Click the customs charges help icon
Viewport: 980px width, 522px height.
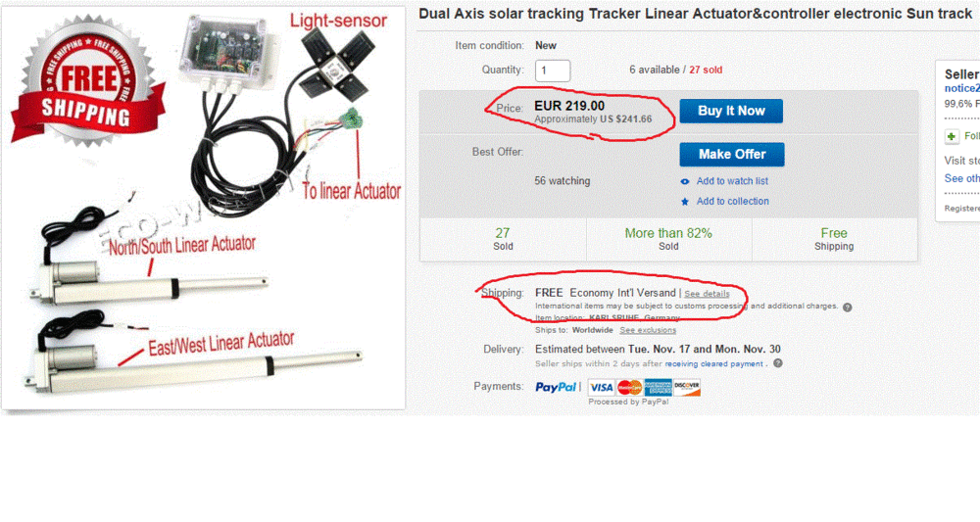click(848, 307)
